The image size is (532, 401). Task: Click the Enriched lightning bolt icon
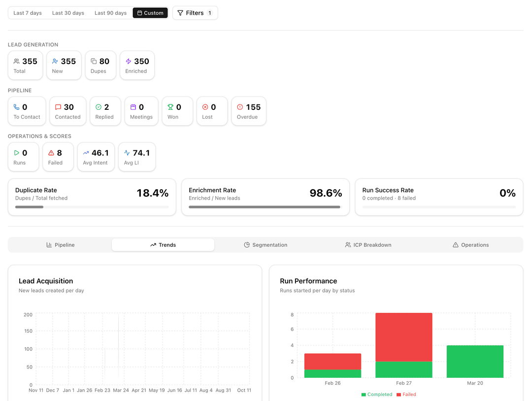point(128,62)
